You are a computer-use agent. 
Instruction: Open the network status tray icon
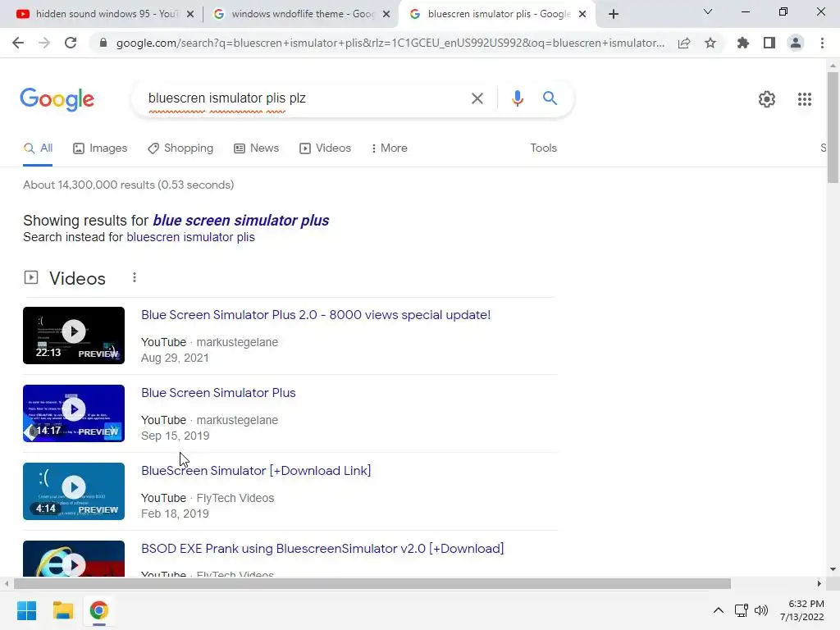(742, 610)
